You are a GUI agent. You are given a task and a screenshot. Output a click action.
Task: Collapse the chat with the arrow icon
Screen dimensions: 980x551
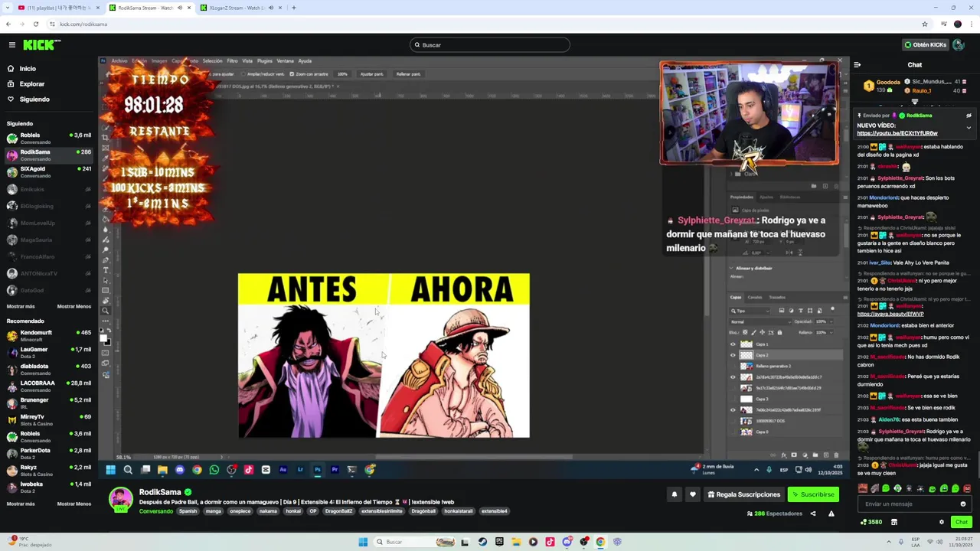coord(857,65)
